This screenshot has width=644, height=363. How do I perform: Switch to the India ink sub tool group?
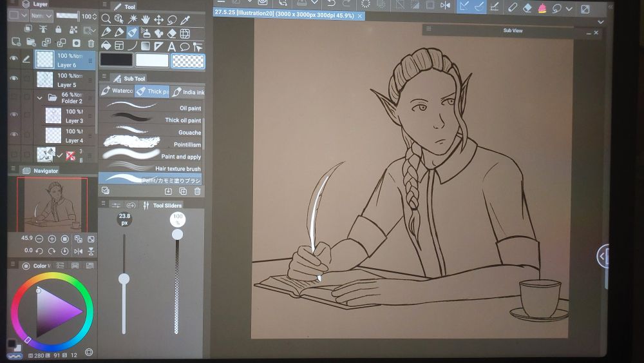point(188,92)
